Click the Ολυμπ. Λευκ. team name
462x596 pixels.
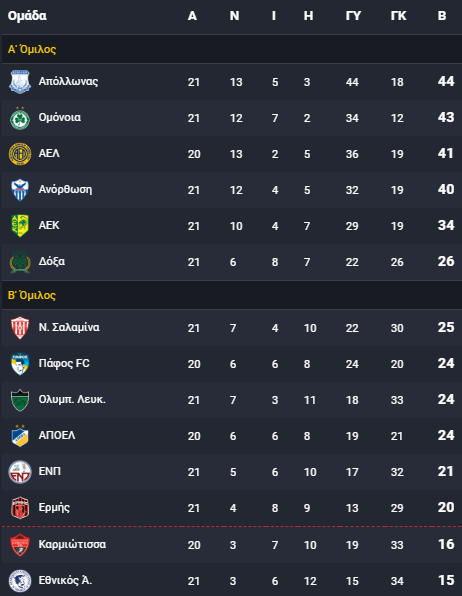tap(72, 399)
